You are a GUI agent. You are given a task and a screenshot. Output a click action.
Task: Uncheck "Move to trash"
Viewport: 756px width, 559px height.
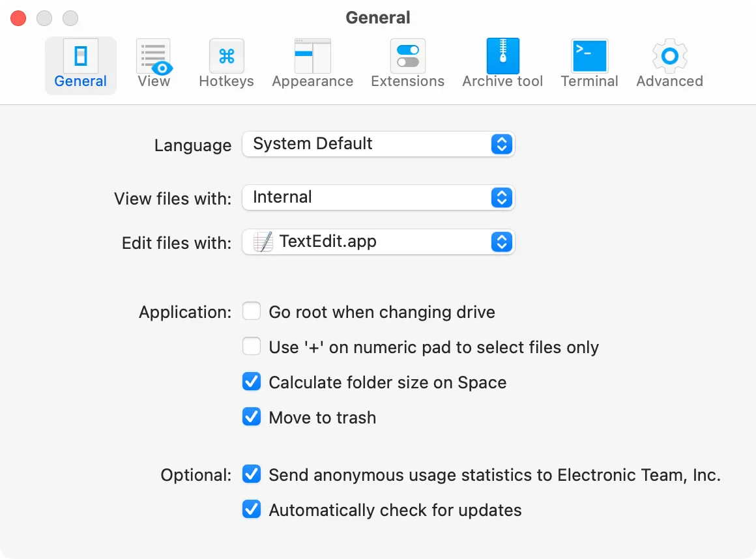[x=252, y=416]
